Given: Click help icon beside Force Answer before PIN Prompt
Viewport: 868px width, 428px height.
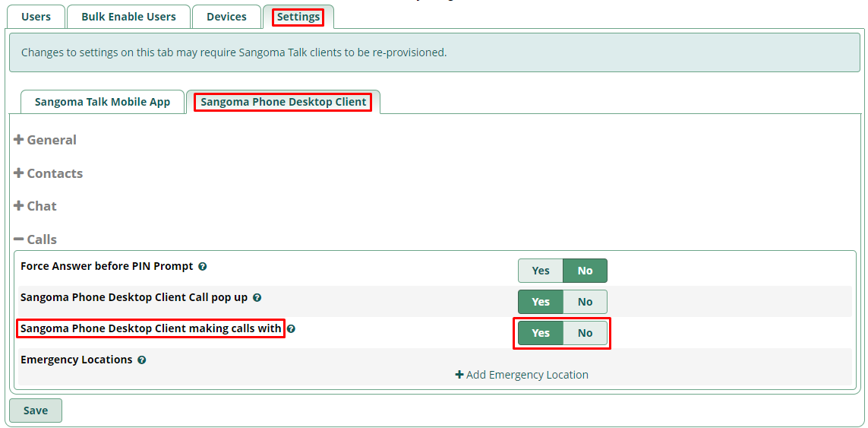Looking at the screenshot, I should [203, 267].
